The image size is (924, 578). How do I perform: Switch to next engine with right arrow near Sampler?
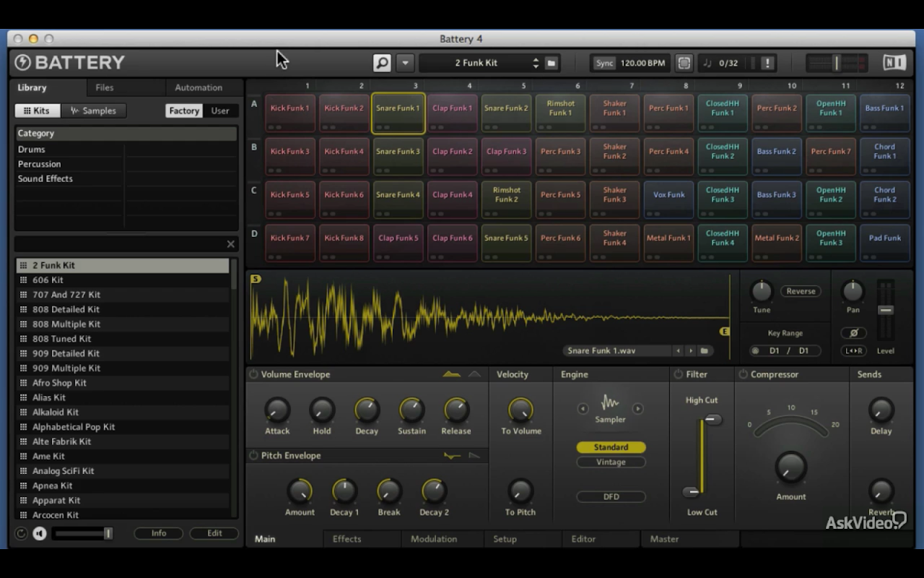[637, 409]
